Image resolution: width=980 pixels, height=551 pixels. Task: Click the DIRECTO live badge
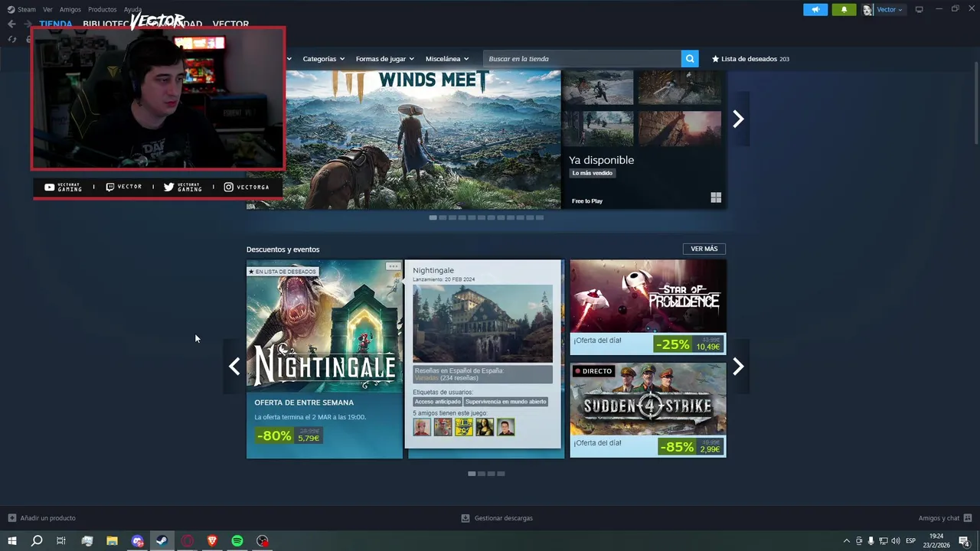(x=593, y=371)
